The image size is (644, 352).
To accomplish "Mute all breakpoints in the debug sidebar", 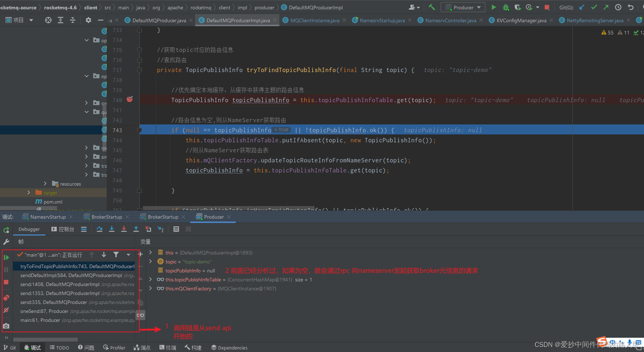I will click(x=6, y=310).
